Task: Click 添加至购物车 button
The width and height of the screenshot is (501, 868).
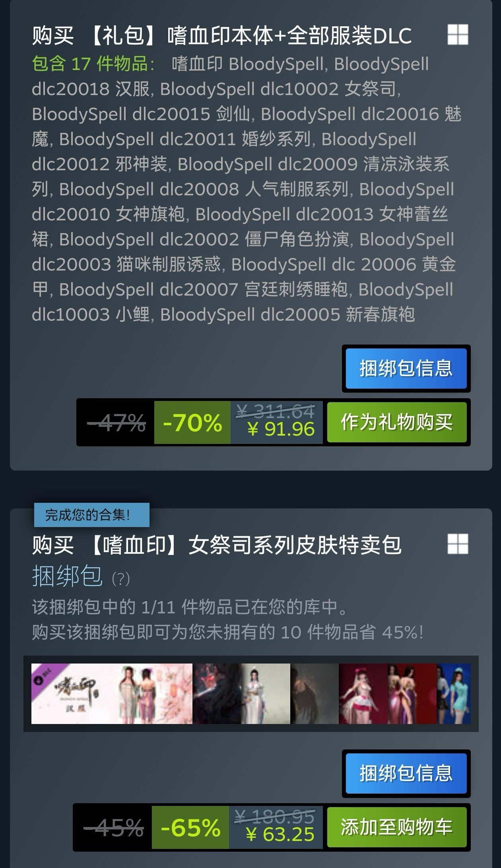Action: pyautogui.click(x=397, y=827)
